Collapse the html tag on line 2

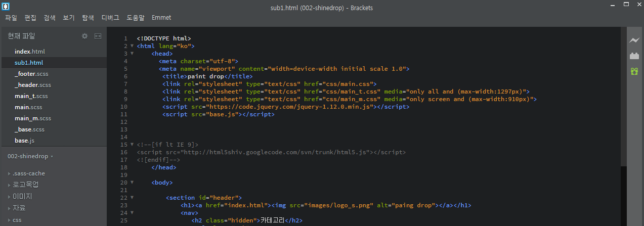pyautogui.click(x=132, y=46)
